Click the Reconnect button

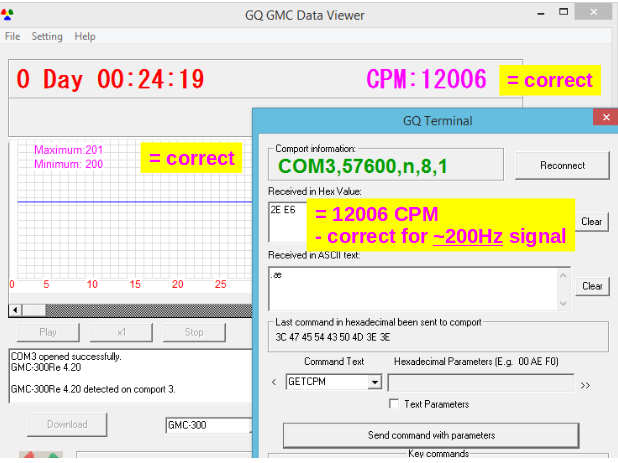[x=562, y=165]
